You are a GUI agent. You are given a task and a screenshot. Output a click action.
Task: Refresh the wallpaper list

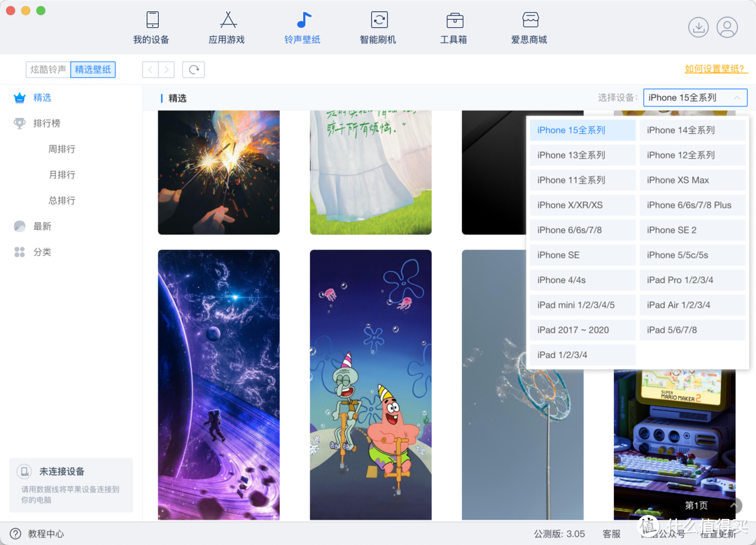(x=193, y=69)
